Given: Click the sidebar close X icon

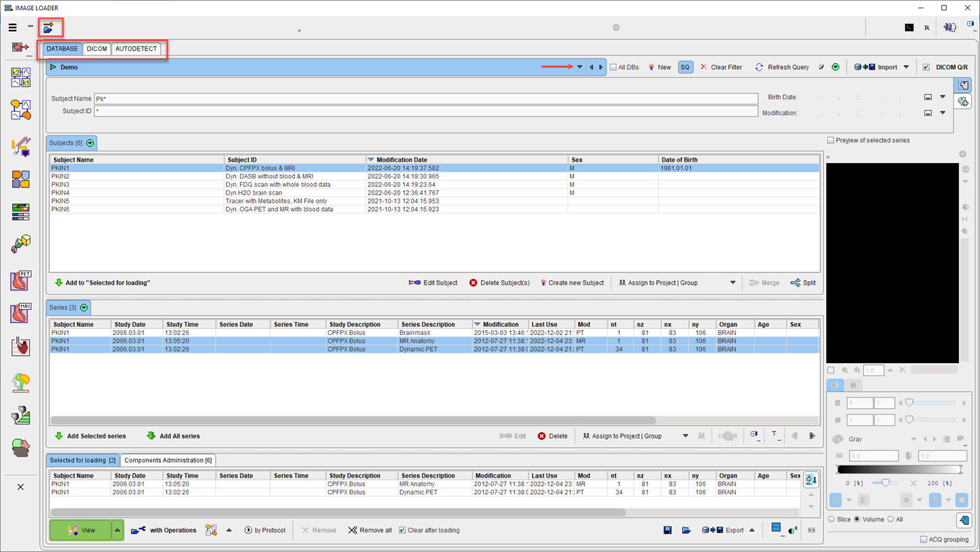Looking at the screenshot, I should coord(20,487).
